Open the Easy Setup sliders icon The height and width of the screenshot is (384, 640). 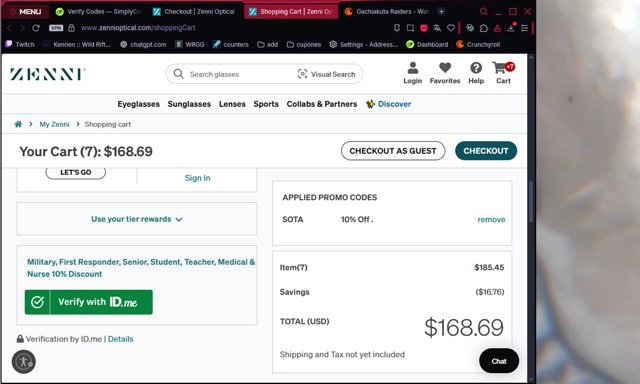(x=524, y=28)
